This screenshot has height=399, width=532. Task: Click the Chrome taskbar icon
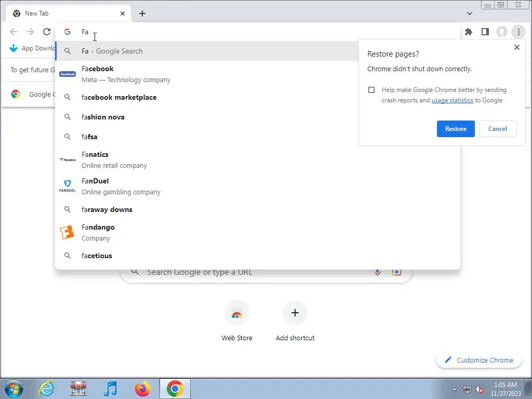point(175,389)
